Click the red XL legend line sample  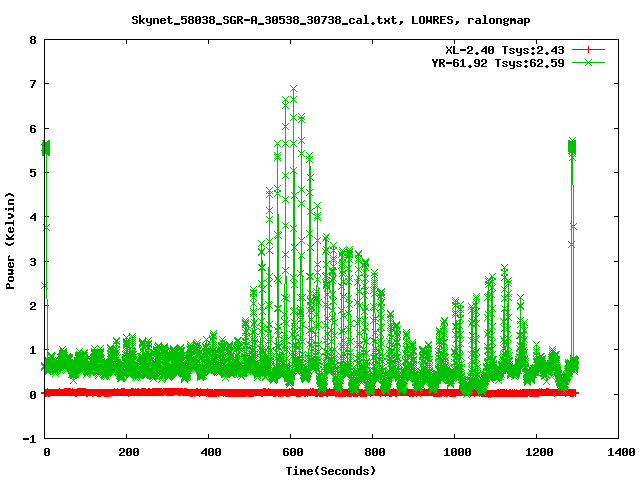click(x=588, y=50)
